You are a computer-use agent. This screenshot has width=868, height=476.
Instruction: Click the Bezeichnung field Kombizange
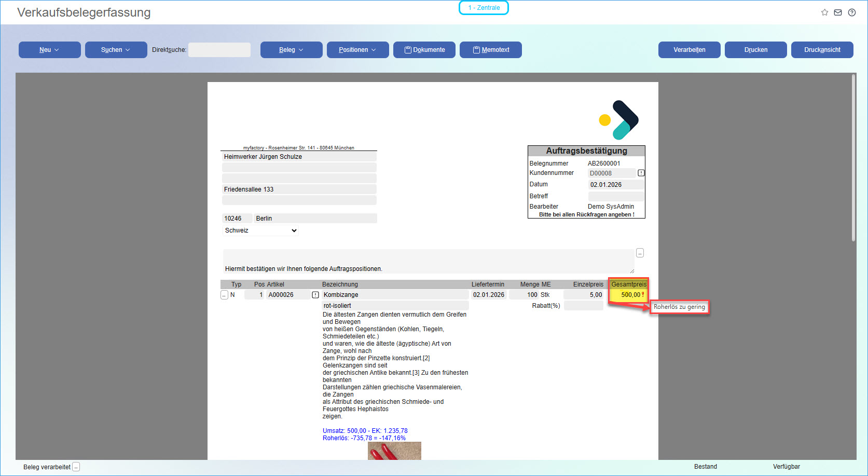tap(395, 295)
